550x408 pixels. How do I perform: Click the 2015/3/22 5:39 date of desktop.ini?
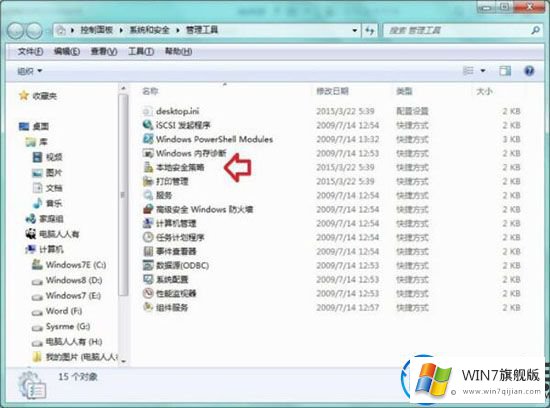[345, 111]
